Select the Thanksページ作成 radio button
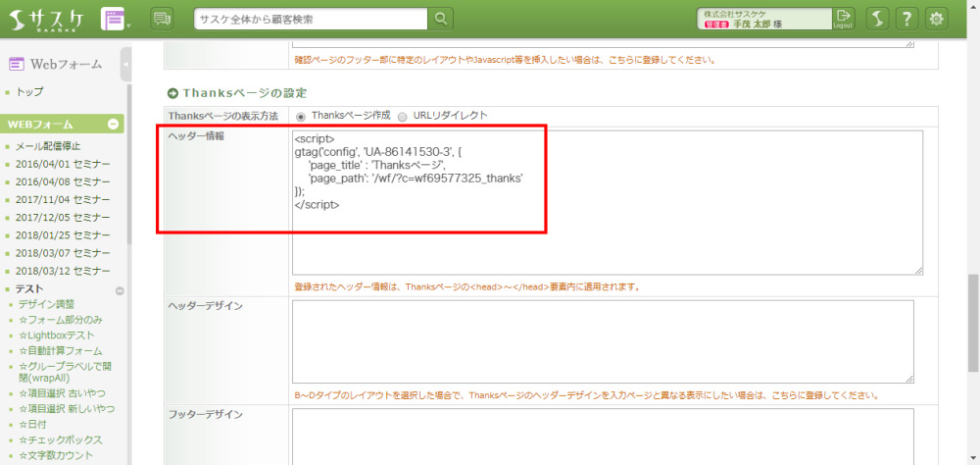This screenshot has width=980, height=465. click(302, 116)
